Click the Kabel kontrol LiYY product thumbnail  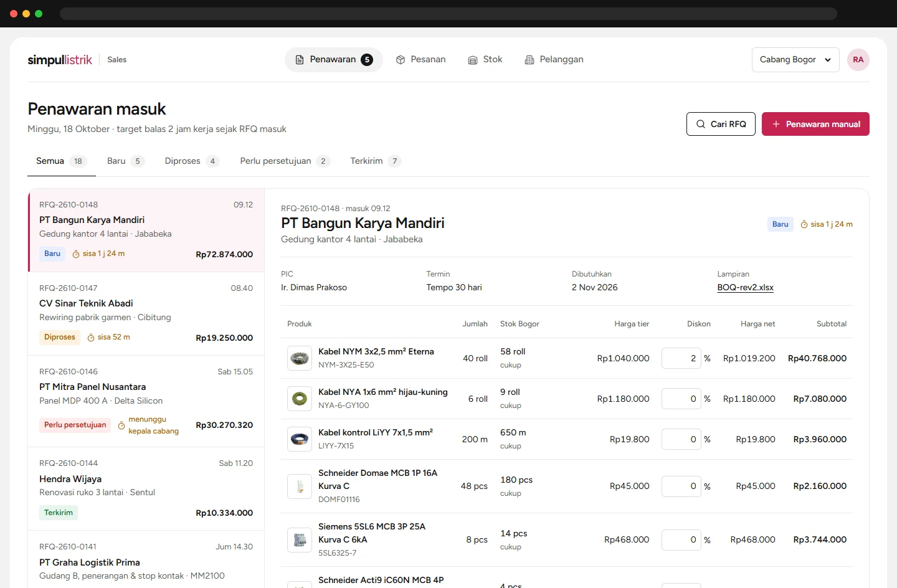tap(300, 439)
